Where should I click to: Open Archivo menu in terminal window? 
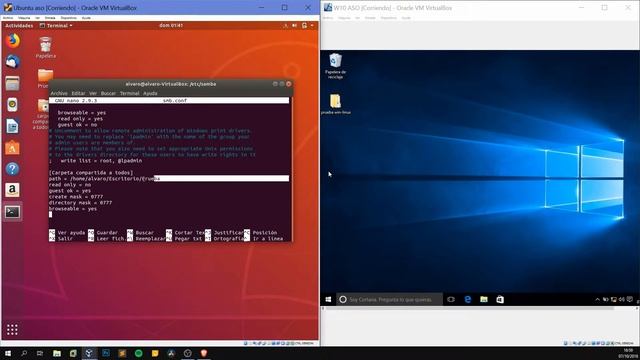tap(59, 93)
